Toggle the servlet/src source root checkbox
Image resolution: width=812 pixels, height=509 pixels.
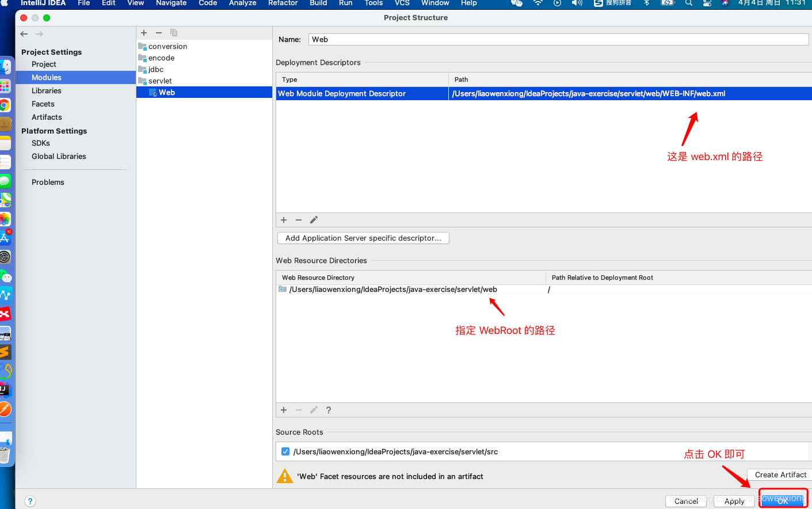pos(285,451)
